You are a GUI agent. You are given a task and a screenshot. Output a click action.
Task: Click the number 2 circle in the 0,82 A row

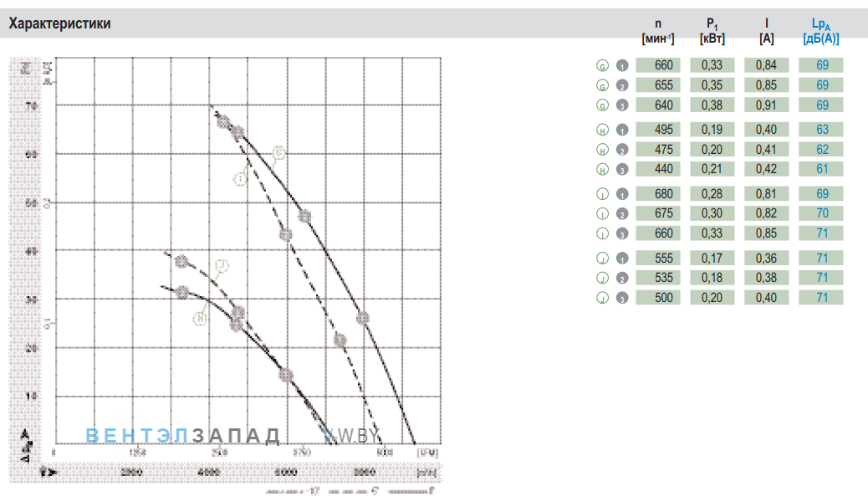(x=622, y=214)
